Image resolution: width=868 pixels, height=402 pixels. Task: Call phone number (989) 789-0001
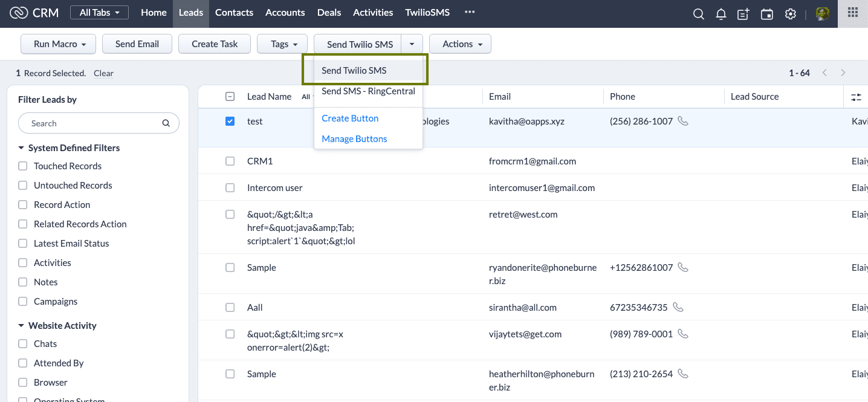[x=683, y=334]
